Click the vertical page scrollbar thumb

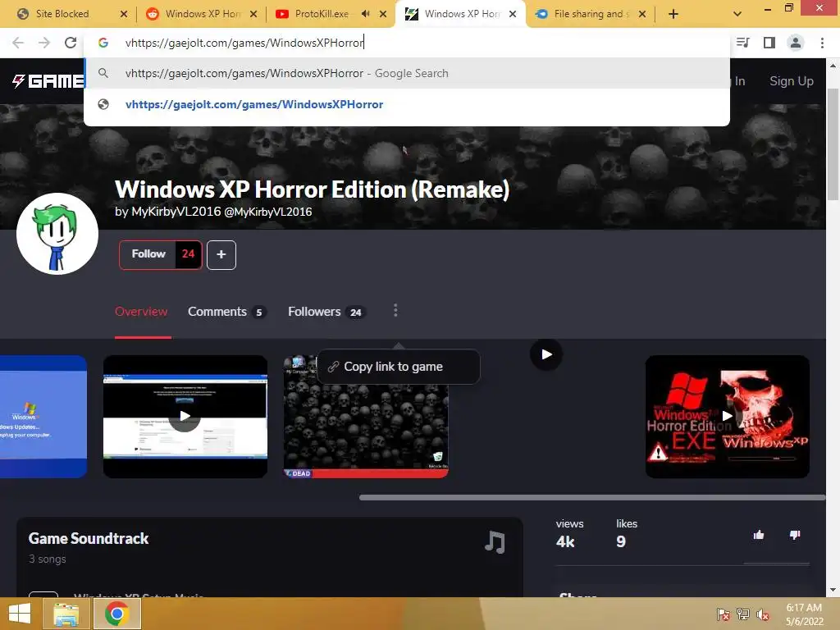(833, 144)
